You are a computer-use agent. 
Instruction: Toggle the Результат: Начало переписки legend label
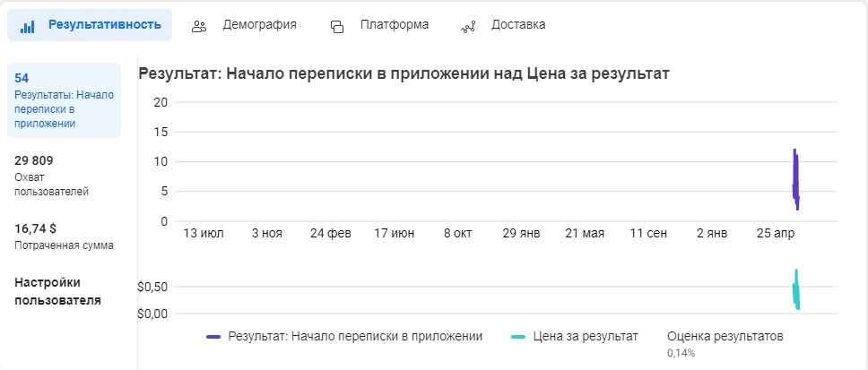(x=355, y=336)
